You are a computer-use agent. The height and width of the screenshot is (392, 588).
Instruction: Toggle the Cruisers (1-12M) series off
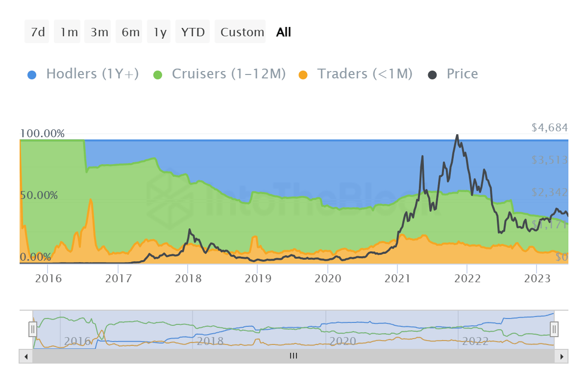coord(228,73)
